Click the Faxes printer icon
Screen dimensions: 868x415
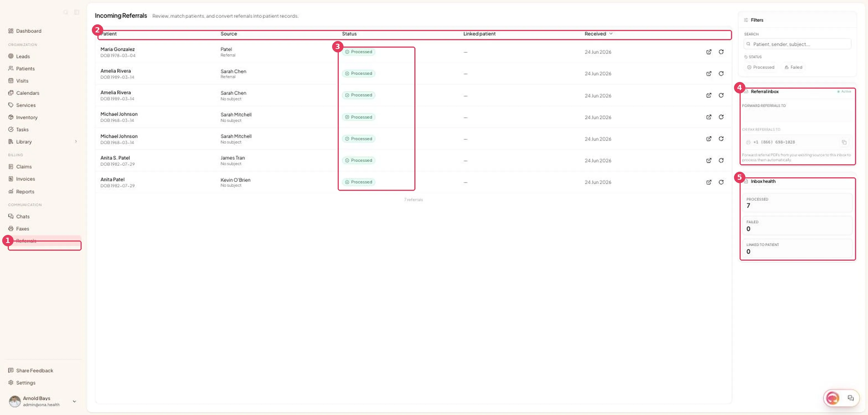pos(11,228)
